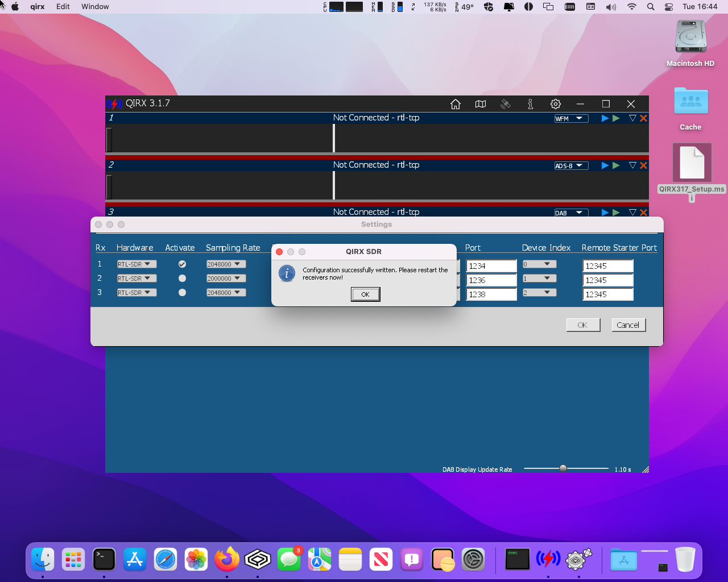
Task: Open Device Index dropdown showing 0
Action: [x=539, y=264]
